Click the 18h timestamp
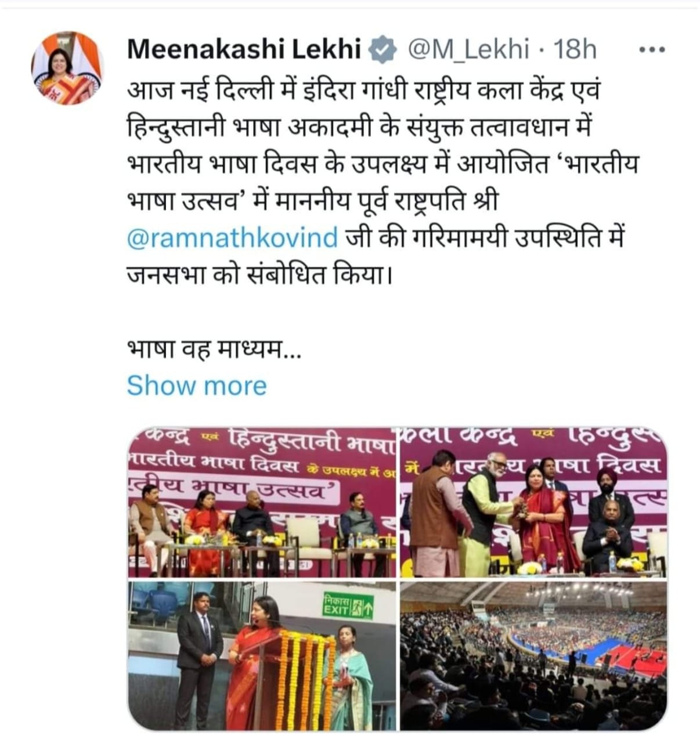The width and height of the screenshot is (700, 743). click(575, 50)
